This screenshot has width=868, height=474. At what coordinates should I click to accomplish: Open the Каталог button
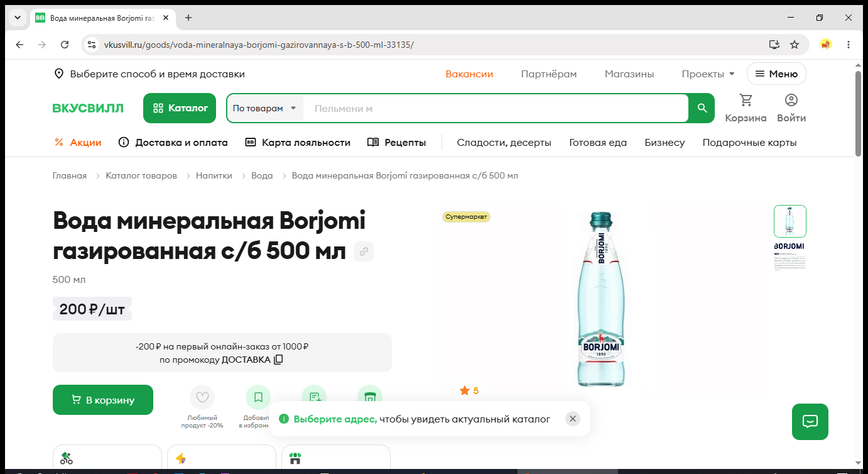(180, 108)
